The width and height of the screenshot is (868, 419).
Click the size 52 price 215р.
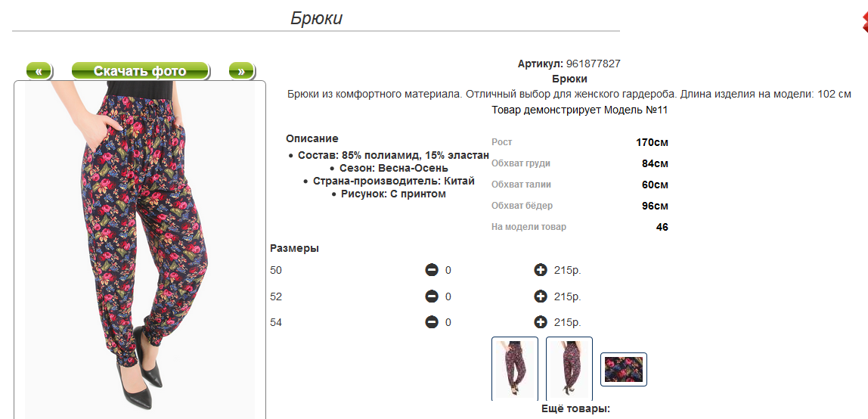pos(567,297)
